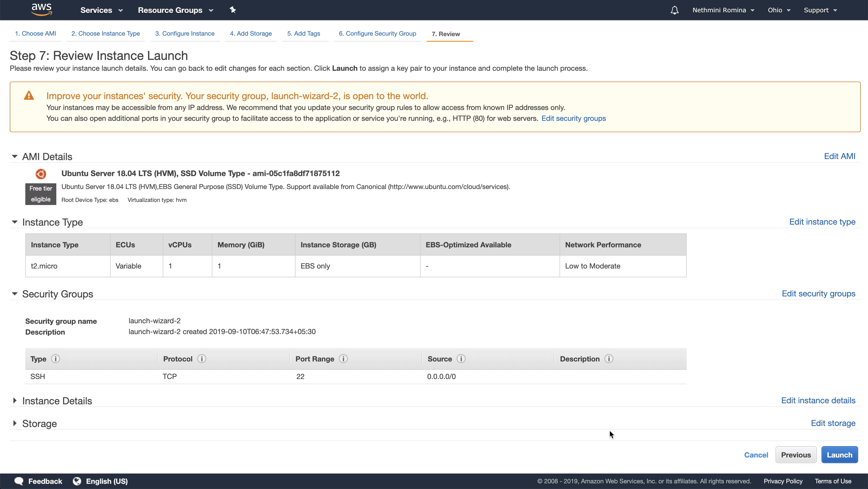Click the Network Performance column header
Screen dimensions: 868x489
coord(623,244)
